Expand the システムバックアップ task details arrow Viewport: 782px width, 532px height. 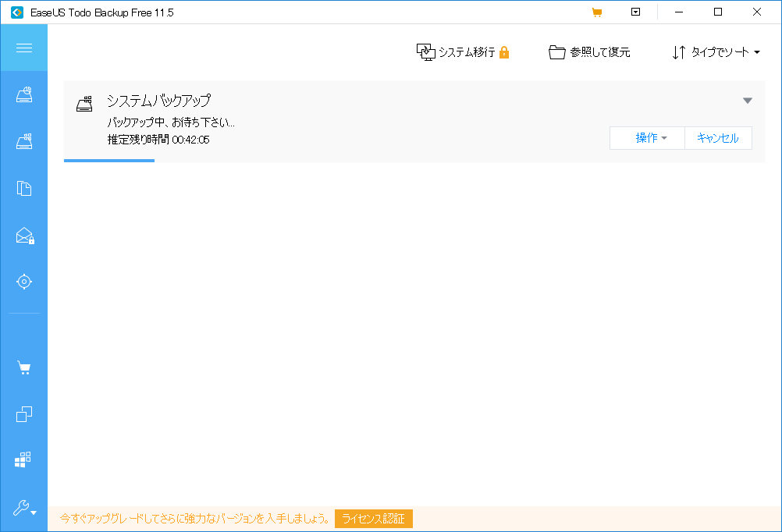click(x=747, y=101)
